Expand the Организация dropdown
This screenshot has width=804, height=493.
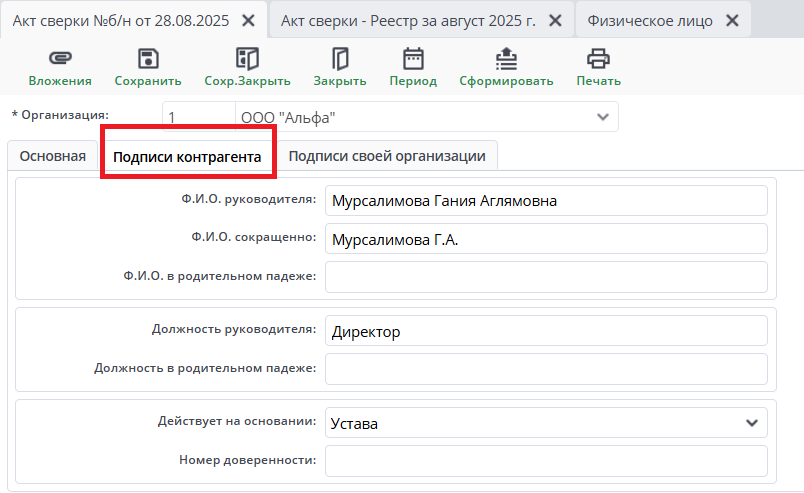click(602, 117)
